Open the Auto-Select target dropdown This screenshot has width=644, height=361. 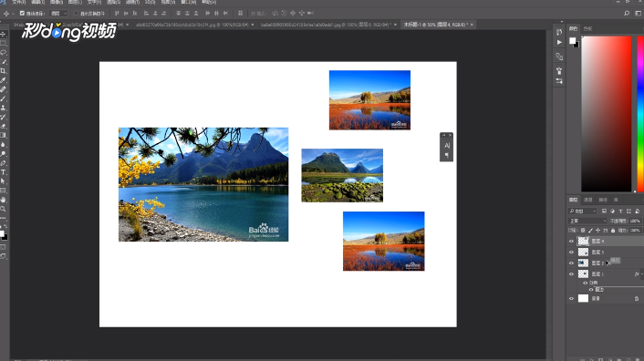[x=58, y=13]
